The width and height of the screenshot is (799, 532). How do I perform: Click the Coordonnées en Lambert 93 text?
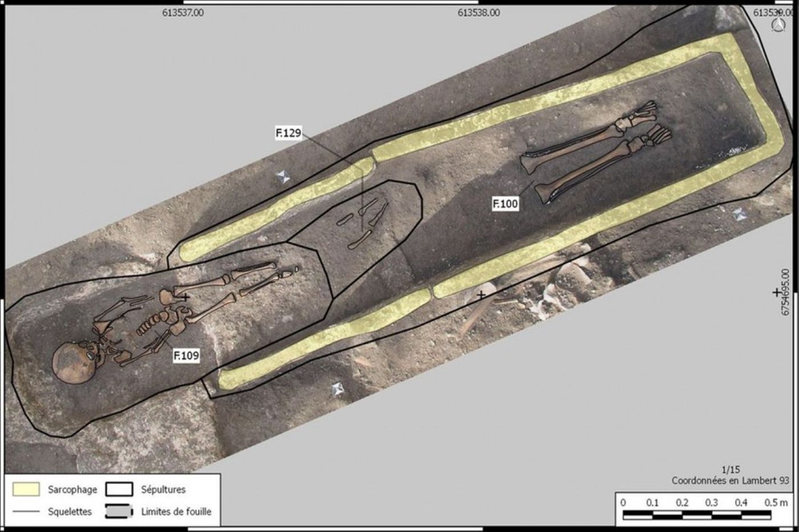tap(730, 481)
